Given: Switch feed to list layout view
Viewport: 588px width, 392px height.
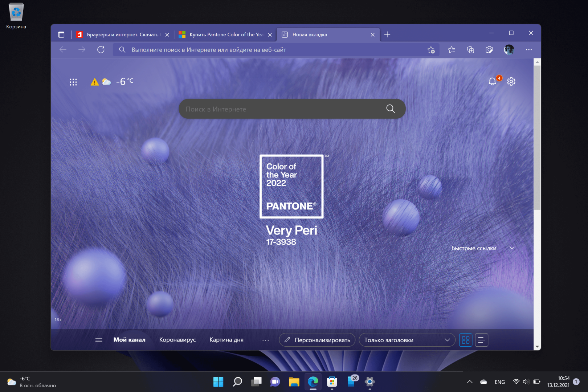Looking at the screenshot, I should click(481, 340).
